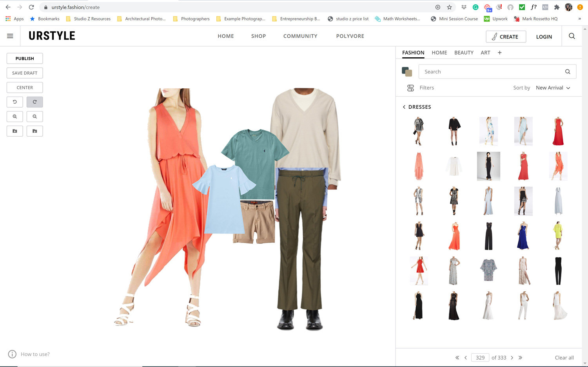The height and width of the screenshot is (367, 588).
Task: Go to the first page of results
Action: pyautogui.click(x=457, y=358)
